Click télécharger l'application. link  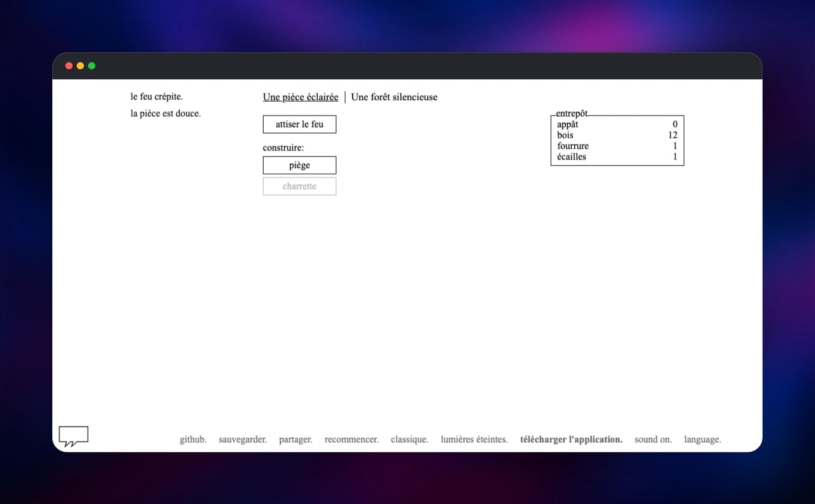click(x=571, y=440)
